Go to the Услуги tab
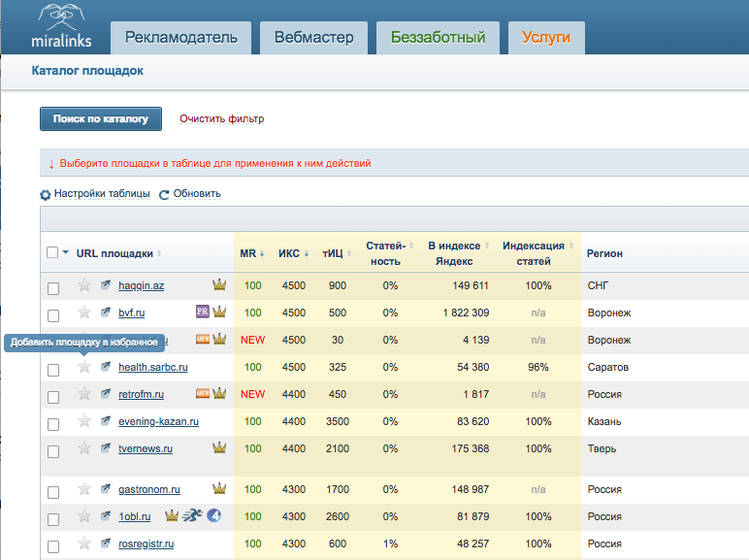This screenshot has width=749, height=560. pos(546,38)
